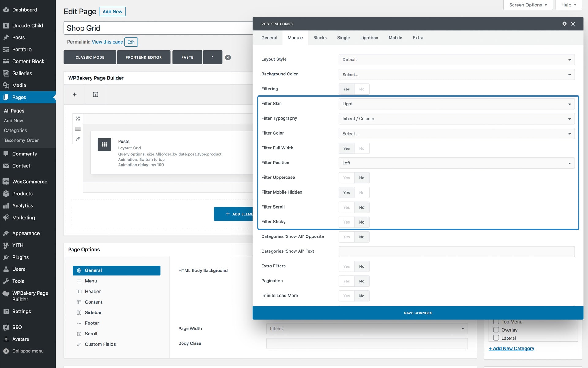
Task: Open the Page Width Inherit dropdown
Action: click(367, 328)
